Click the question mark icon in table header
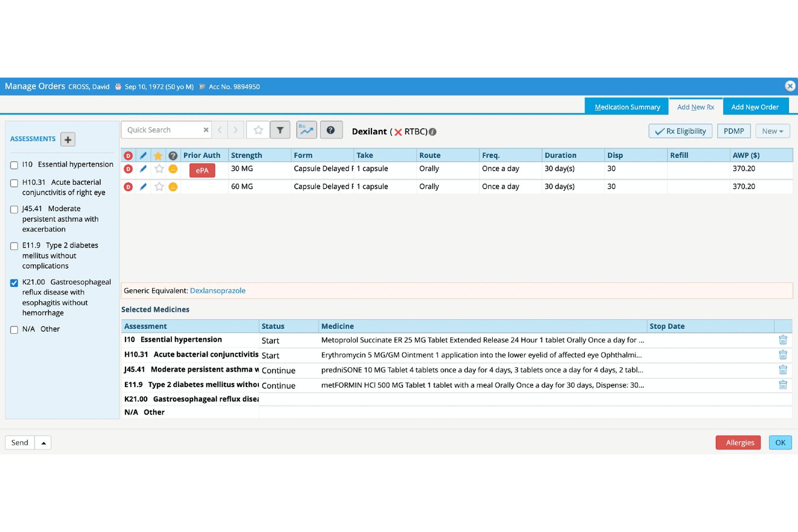The image size is (798, 532). [x=173, y=155]
